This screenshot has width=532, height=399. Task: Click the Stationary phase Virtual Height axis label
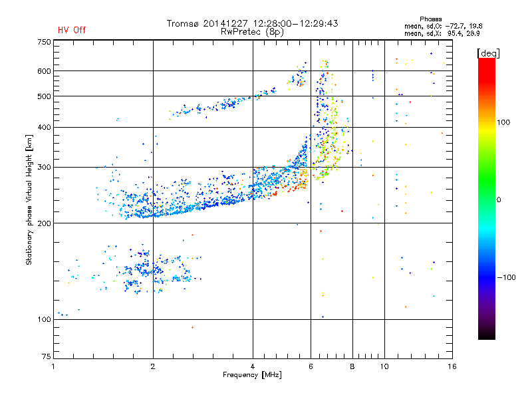(29, 199)
